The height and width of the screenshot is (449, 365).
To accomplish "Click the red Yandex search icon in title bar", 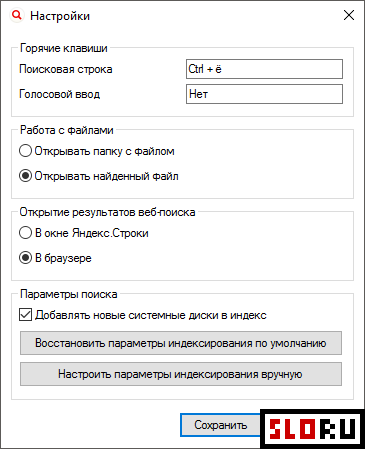I will pos(17,15).
